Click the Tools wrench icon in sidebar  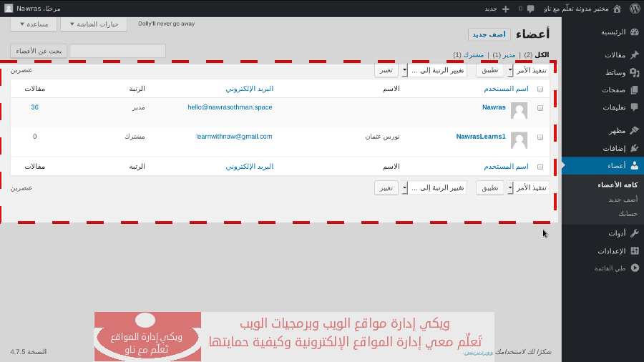tap(634, 233)
